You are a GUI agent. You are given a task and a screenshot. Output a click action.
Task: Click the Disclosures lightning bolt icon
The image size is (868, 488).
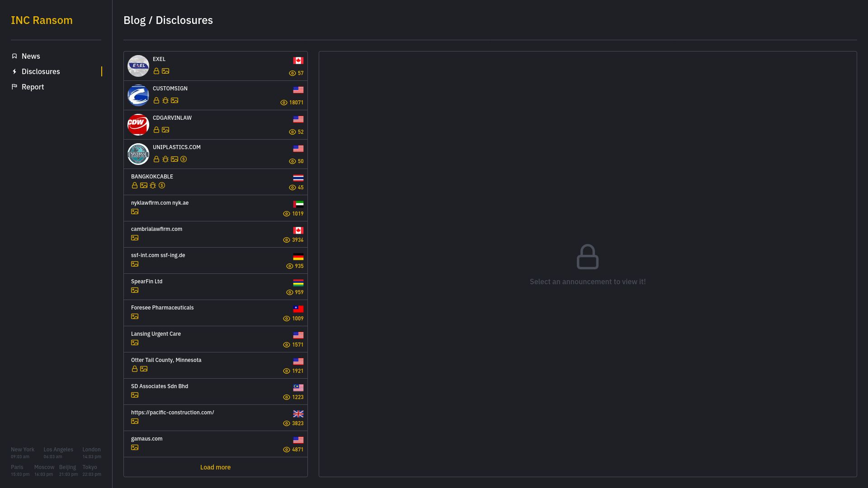[x=14, y=71]
